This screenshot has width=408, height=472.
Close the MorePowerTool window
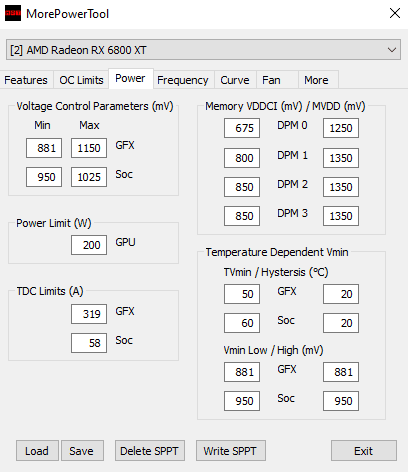(x=395, y=13)
